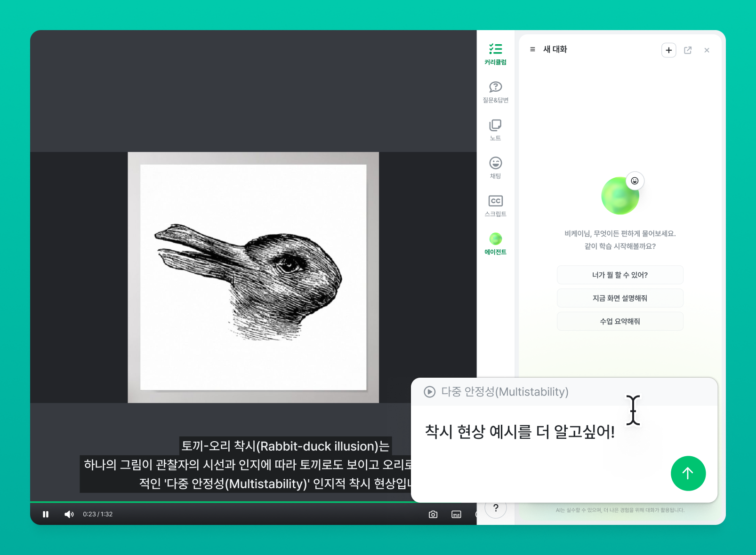
Task: Open the 스크립트 script panel
Action: point(495,206)
